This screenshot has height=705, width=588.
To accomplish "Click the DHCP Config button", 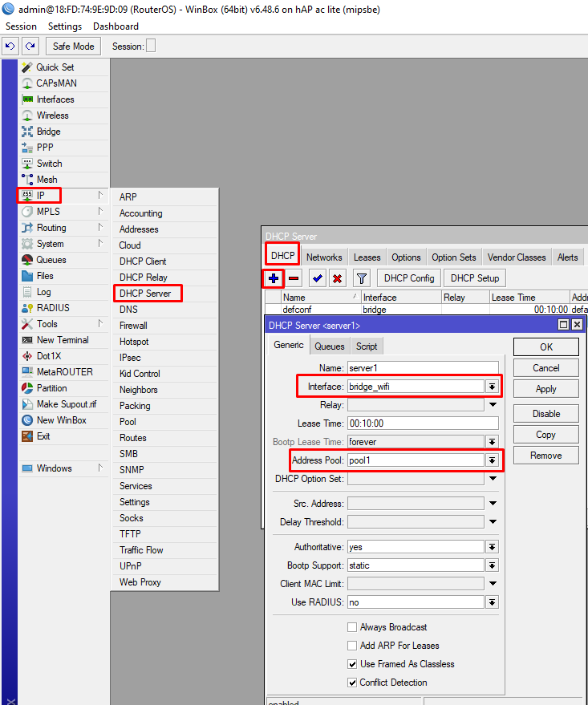I will coord(409,278).
